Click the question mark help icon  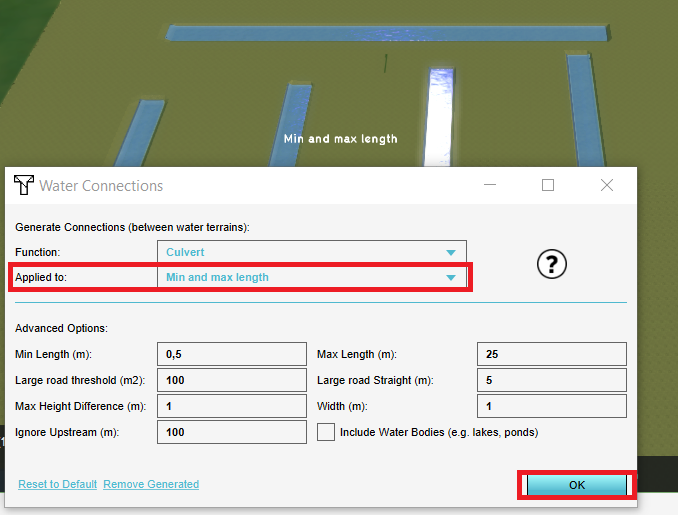(552, 264)
